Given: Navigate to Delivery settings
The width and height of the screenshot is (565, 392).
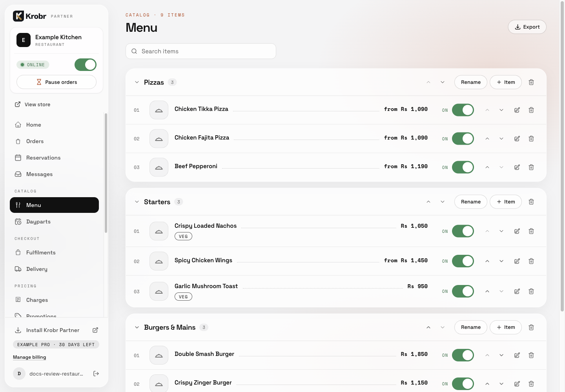Looking at the screenshot, I should tap(54, 269).
